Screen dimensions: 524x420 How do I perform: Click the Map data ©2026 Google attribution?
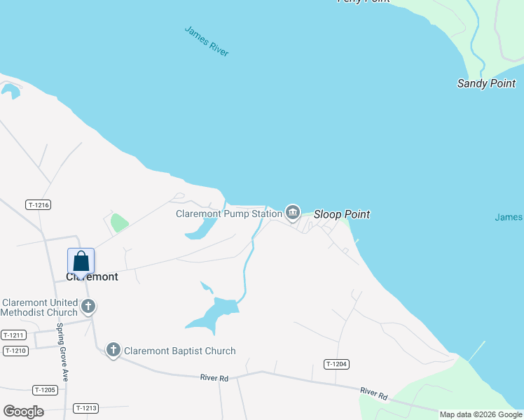[481, 414]
